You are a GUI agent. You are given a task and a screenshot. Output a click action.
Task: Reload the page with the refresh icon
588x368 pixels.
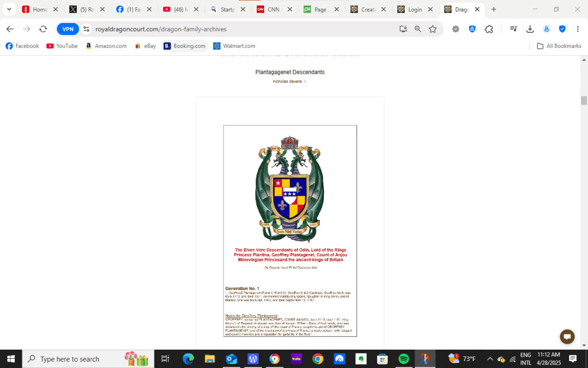(x=43, y=29)
